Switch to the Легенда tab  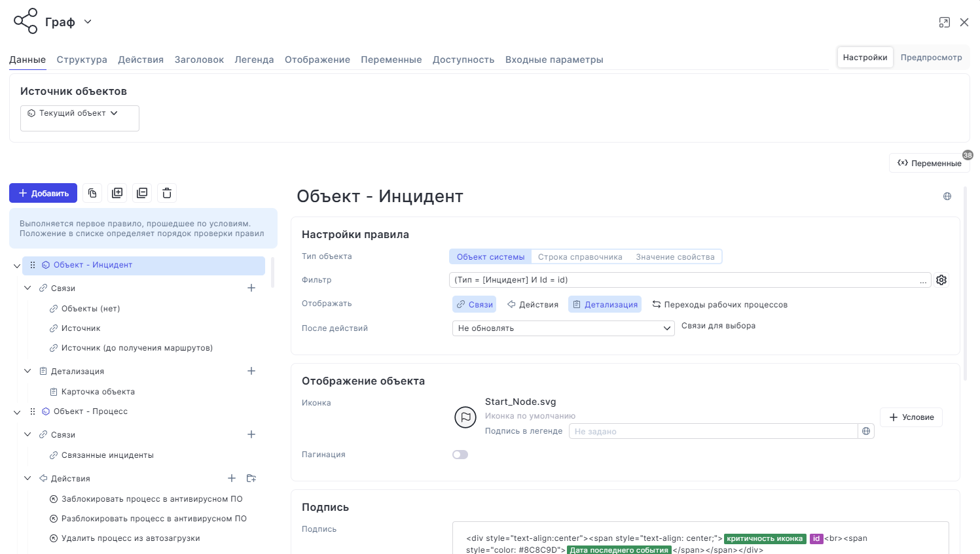(x=254, y=60)
